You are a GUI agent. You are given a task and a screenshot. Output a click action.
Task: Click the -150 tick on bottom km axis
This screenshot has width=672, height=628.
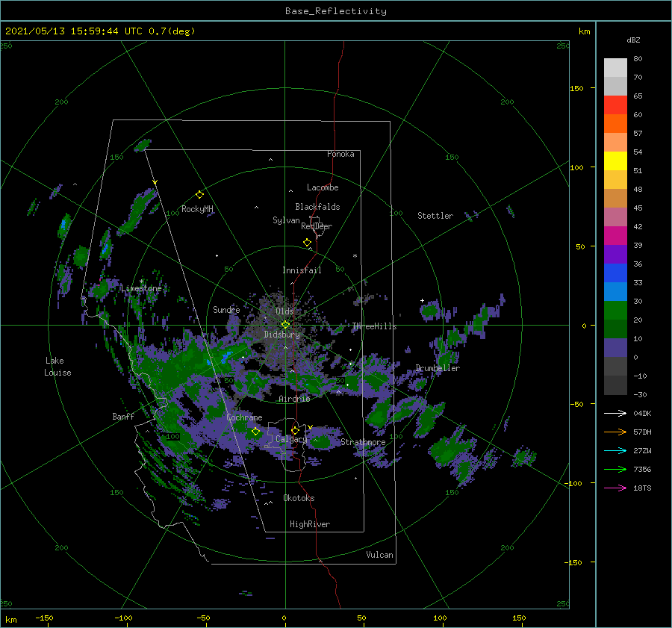[45, 618]
